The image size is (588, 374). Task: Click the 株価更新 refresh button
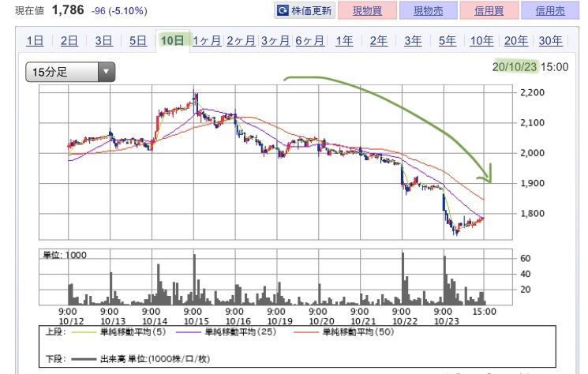pyautogui.click(x=305, y=11)
